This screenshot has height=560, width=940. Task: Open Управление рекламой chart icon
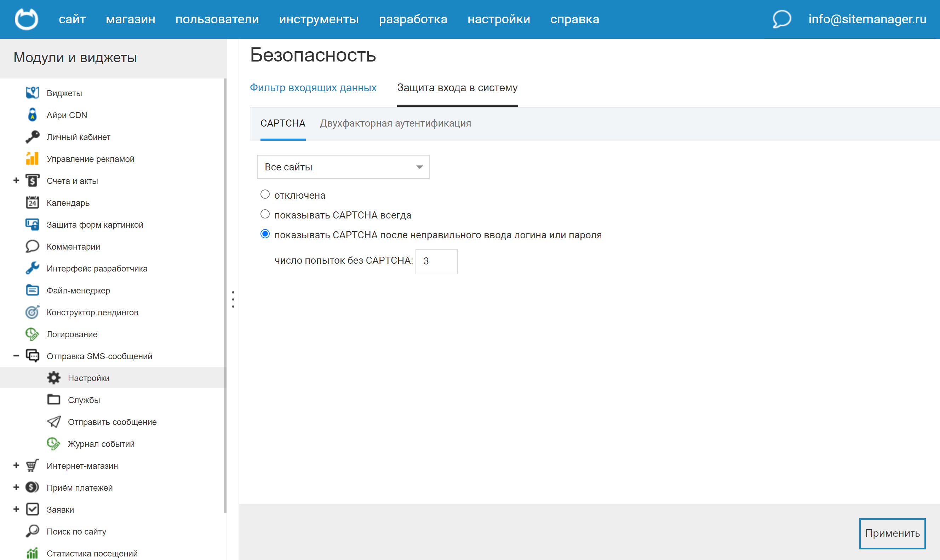click(x=33, y=158)
